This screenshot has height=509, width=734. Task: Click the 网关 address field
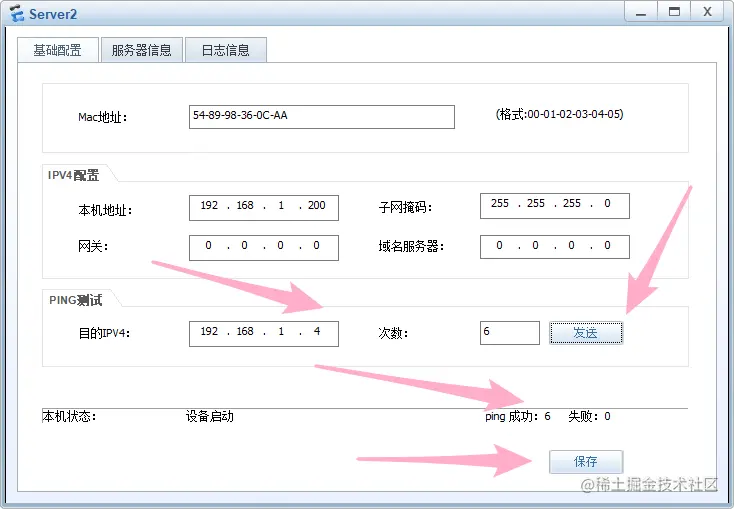[x=264, y=247]
